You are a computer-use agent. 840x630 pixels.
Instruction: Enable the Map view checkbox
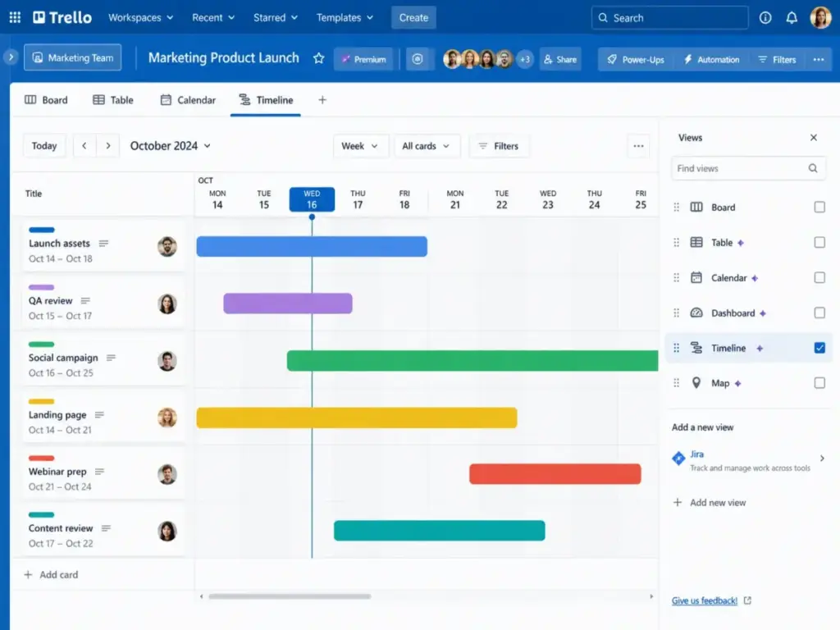click(x=819, y=383)
